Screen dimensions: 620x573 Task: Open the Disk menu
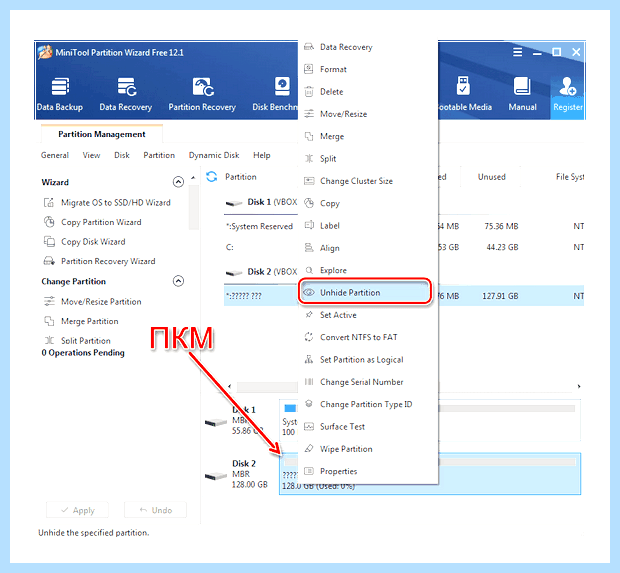tap(122, 155)
